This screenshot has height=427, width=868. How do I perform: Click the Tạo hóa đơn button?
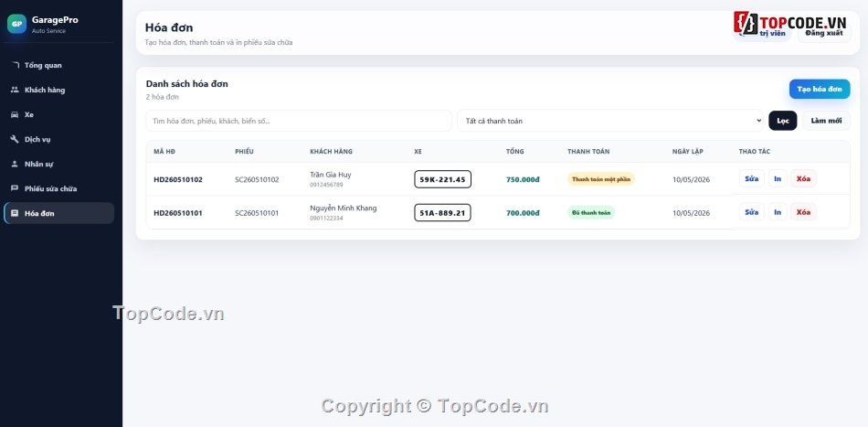[820, 90]
